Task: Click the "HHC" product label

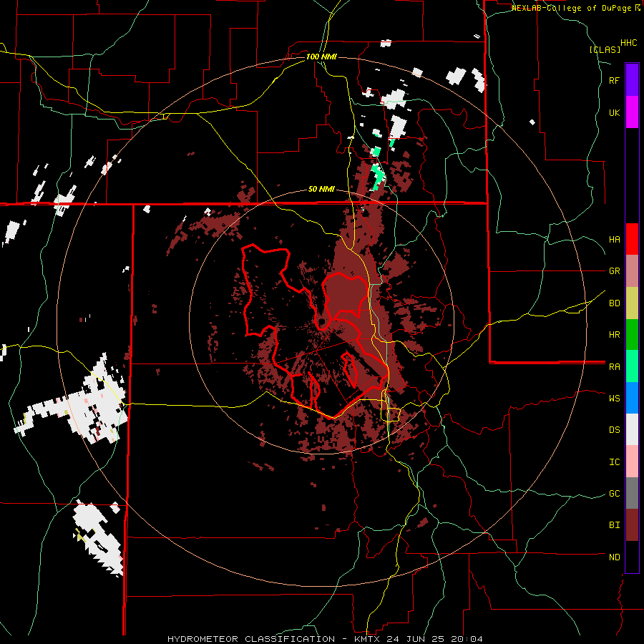Action: (629, 43)
